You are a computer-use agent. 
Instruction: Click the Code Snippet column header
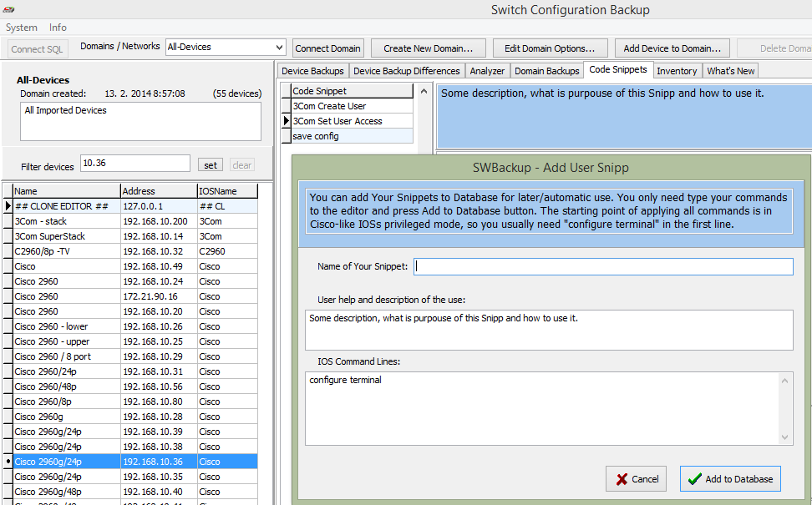point(353,90)
